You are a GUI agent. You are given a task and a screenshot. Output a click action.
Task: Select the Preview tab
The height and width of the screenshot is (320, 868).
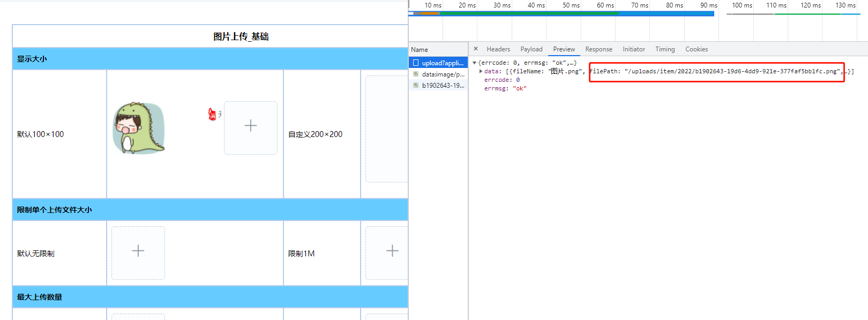pos(564,49)
